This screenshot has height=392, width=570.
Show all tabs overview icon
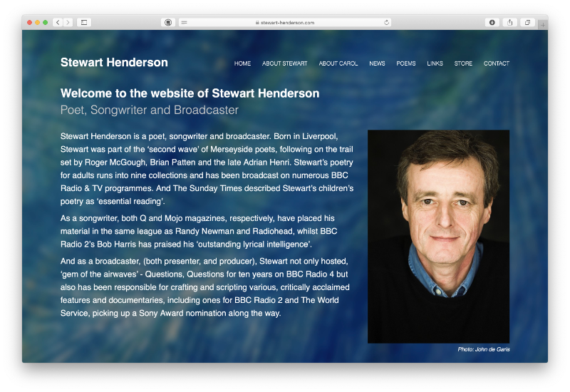coord(527,23)
